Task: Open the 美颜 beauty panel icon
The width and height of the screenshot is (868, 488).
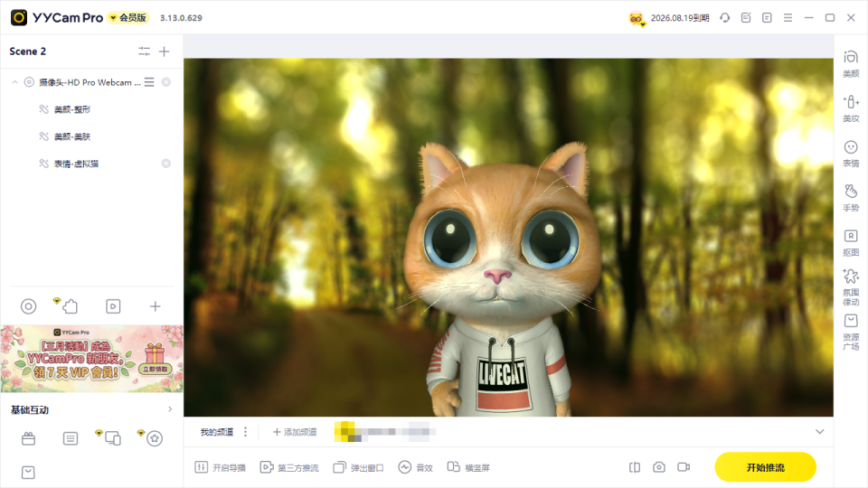Action: tap(851, 63)
